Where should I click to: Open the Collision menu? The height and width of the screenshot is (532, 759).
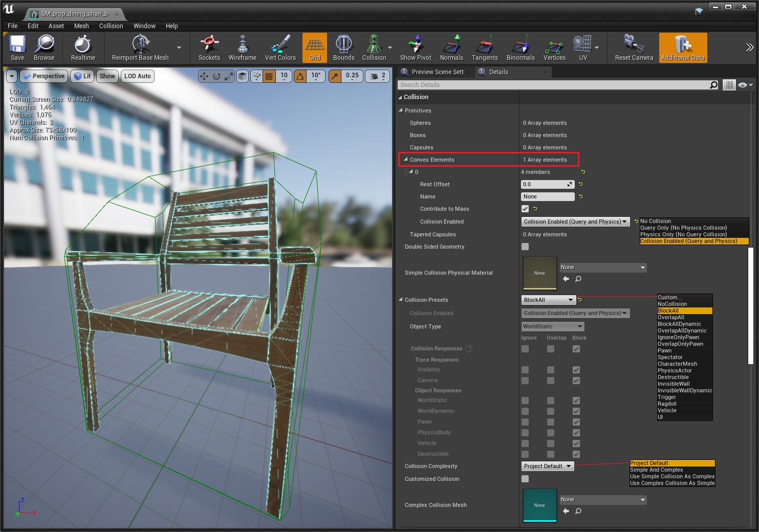[x=111, y=26]
